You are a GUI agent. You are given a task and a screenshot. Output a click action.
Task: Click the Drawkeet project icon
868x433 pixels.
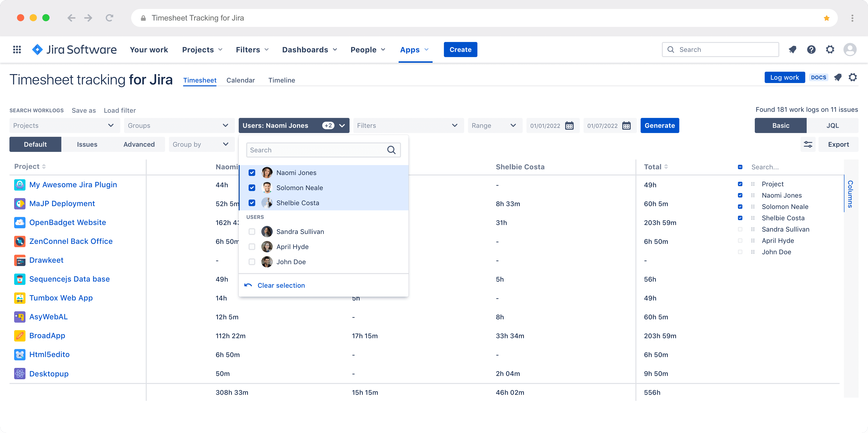coord(20,260)
